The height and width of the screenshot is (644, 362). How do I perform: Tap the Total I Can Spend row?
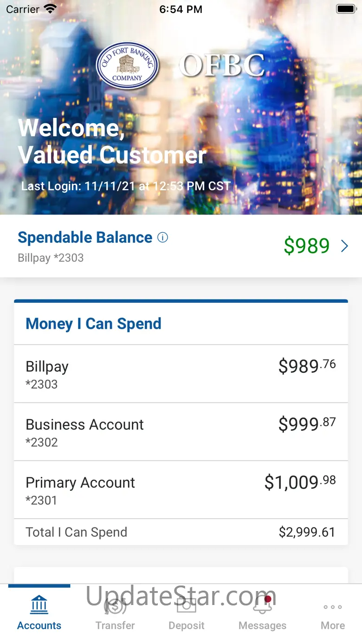tap(181, 532)
